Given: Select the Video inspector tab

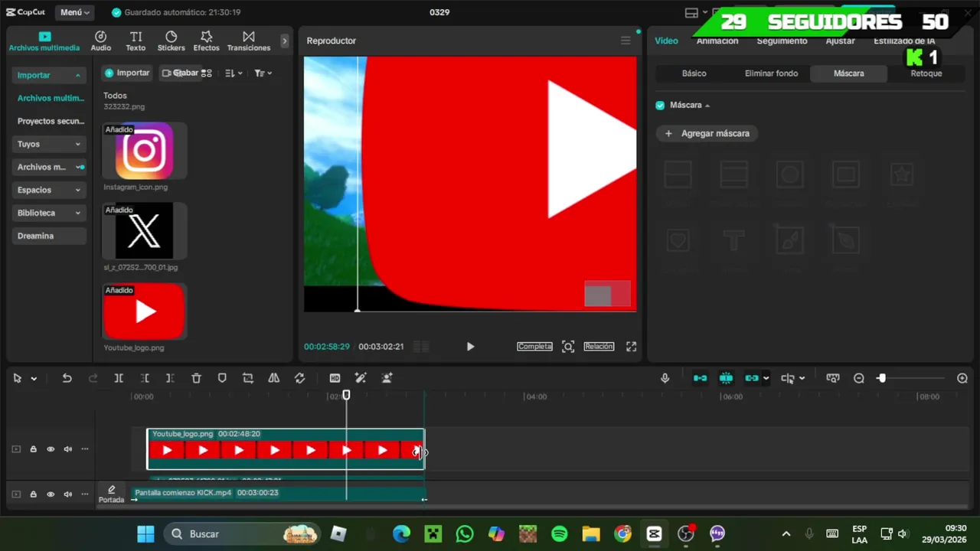Looking at the screenshot, I should click(666, 41).
